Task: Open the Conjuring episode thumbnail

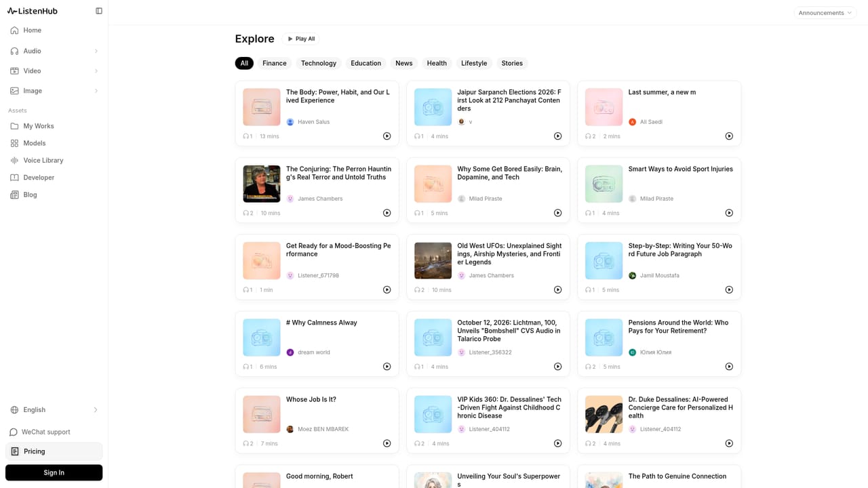Action: coord(262,184)
